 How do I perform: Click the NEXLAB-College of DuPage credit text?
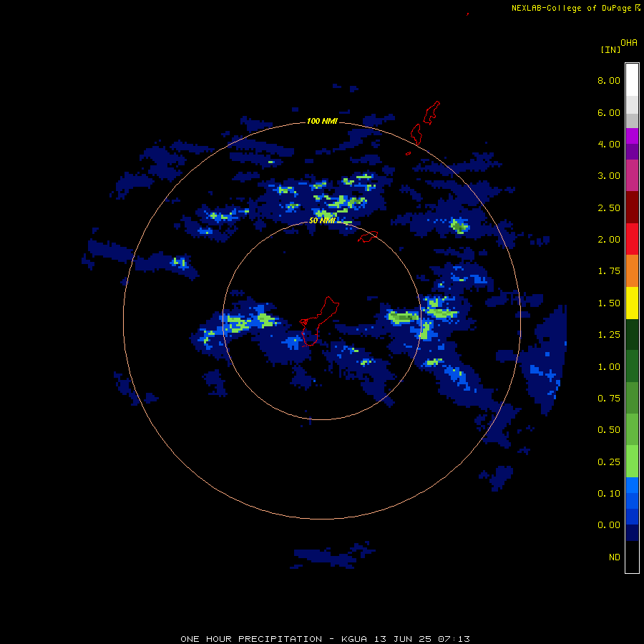(571, 8)
